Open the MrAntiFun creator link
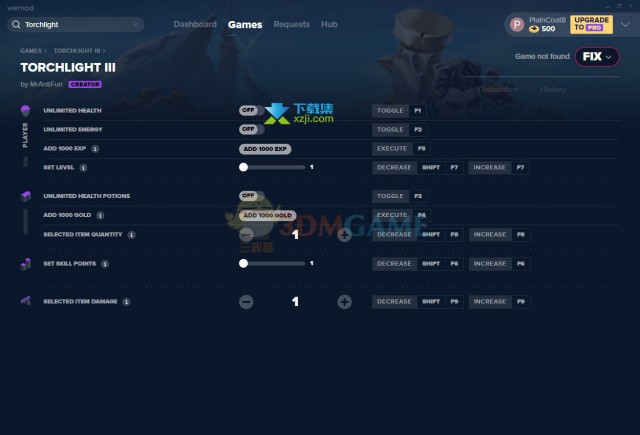The height and width of the screenshot is (435, 640). click(46, 84)
